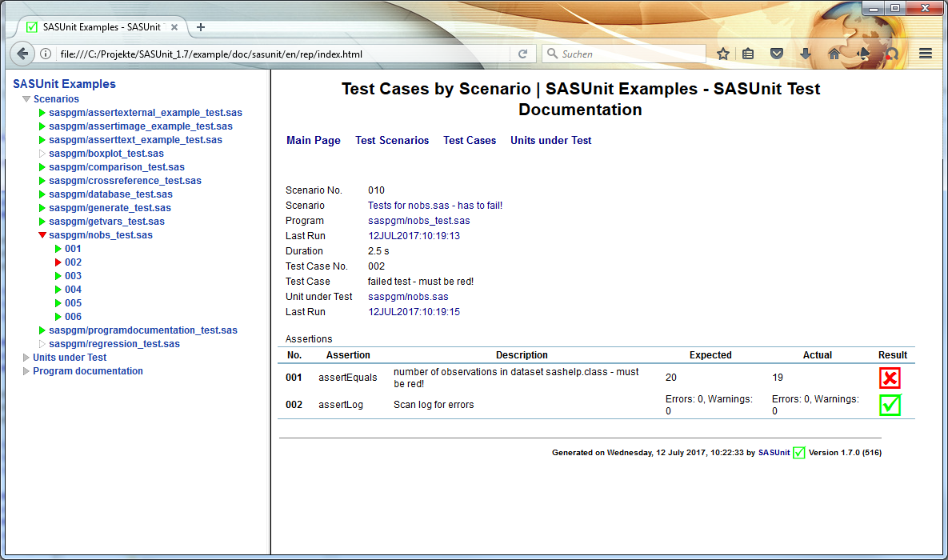
Task: Select test case 004 in the tree
Action: tap(73, 289)
